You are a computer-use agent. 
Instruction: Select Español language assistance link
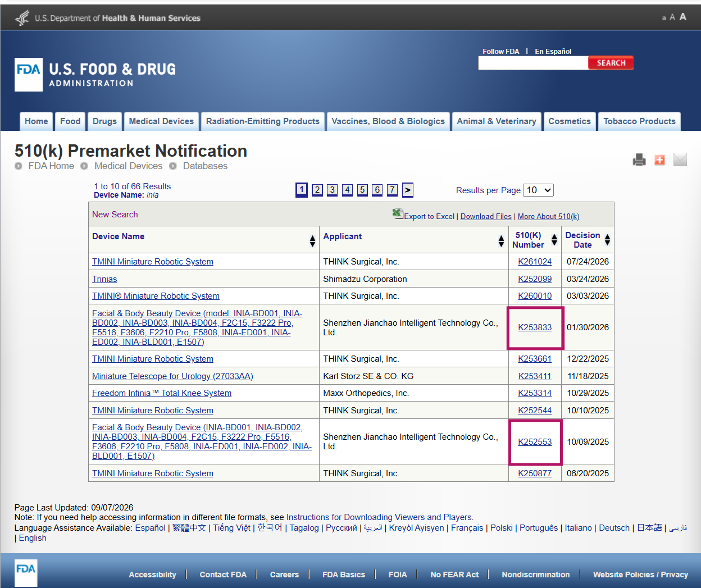click(150, 528)
